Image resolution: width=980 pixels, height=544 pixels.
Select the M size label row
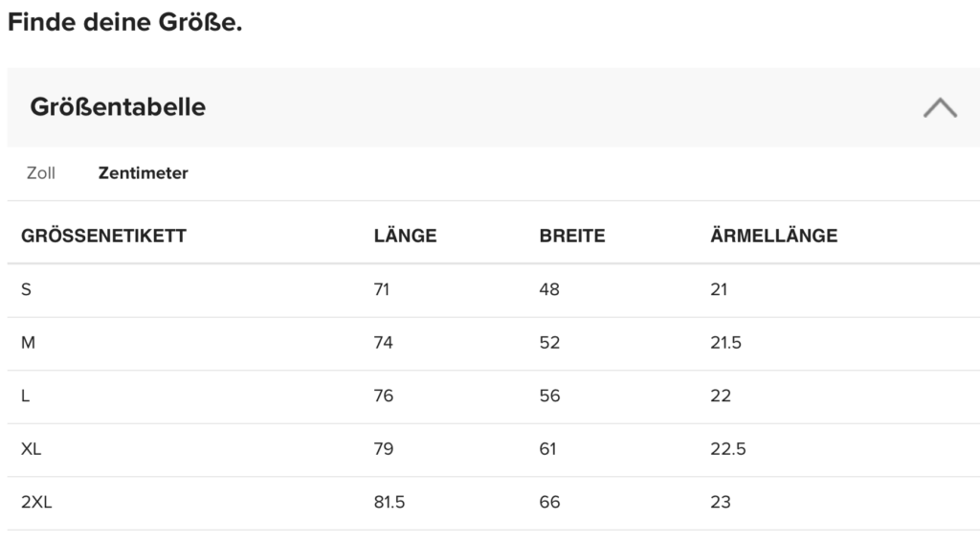28,343
